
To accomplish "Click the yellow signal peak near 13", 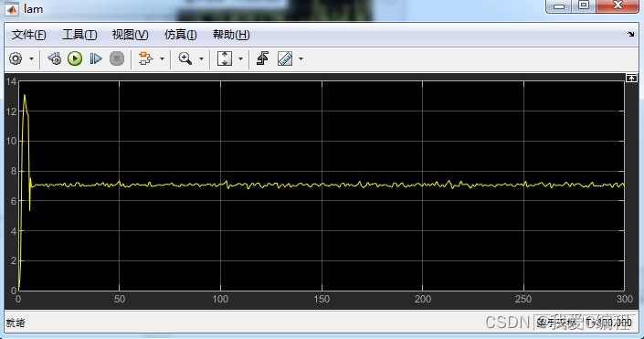I will coord(25,95).
